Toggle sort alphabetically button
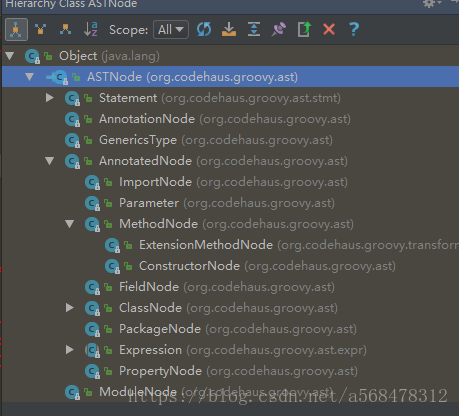 [x=91, y=30]
